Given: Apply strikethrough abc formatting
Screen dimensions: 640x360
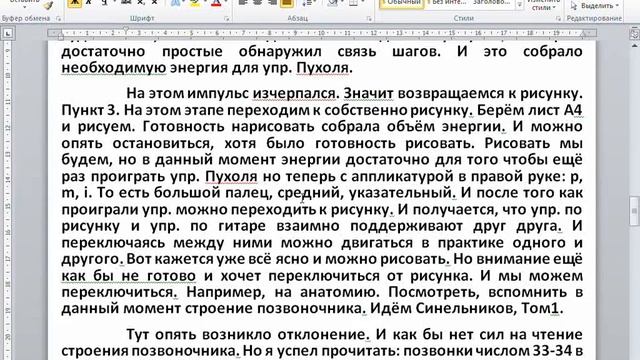Looking at the screenshot, I should (127, 3).
